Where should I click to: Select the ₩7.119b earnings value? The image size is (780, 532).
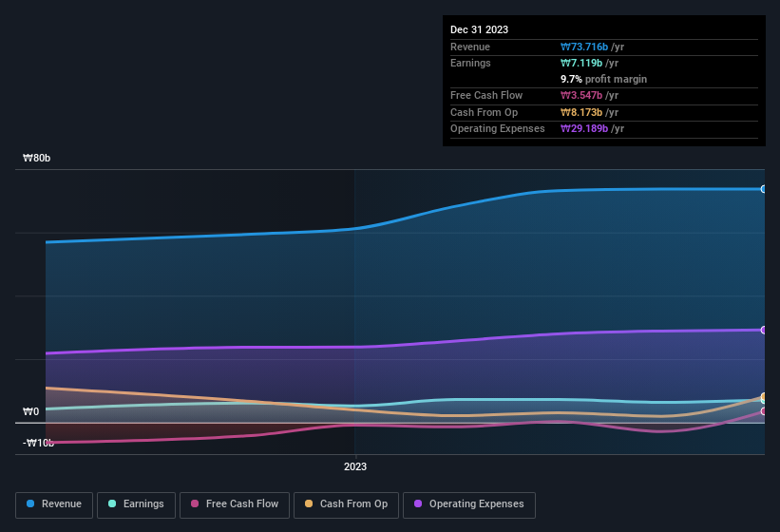581,63
